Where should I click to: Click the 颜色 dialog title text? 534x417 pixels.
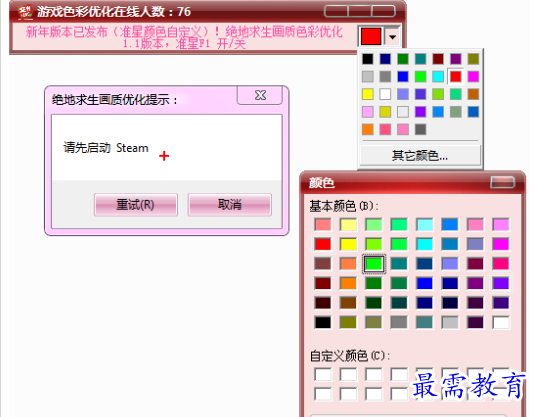click(321, 183)
